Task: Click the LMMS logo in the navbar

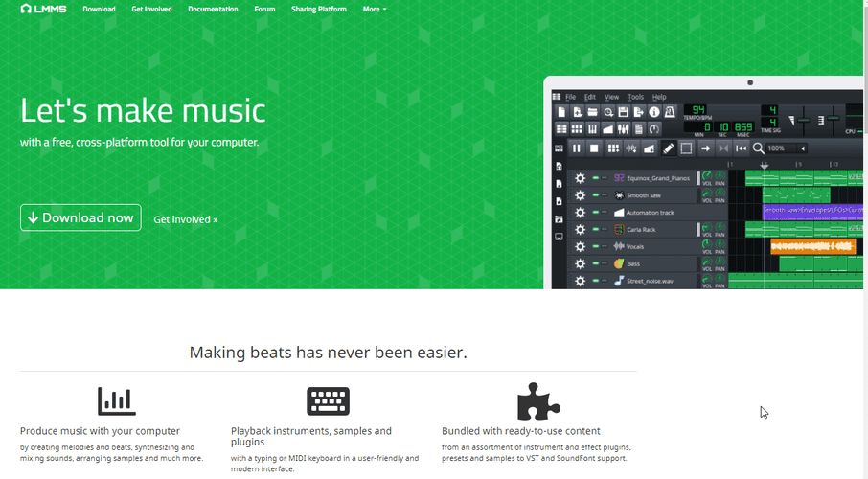Action: click(x=43, y=9)
